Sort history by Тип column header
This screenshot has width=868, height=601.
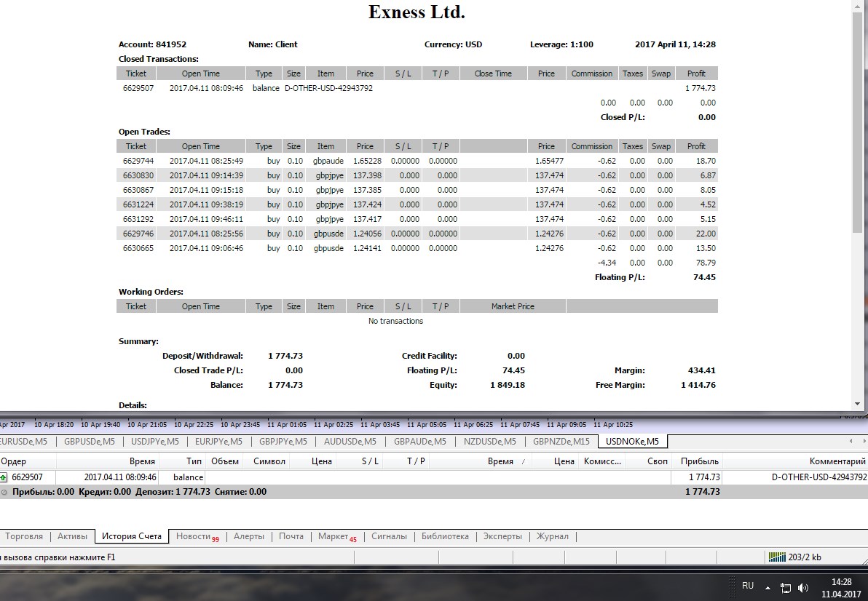182,461
